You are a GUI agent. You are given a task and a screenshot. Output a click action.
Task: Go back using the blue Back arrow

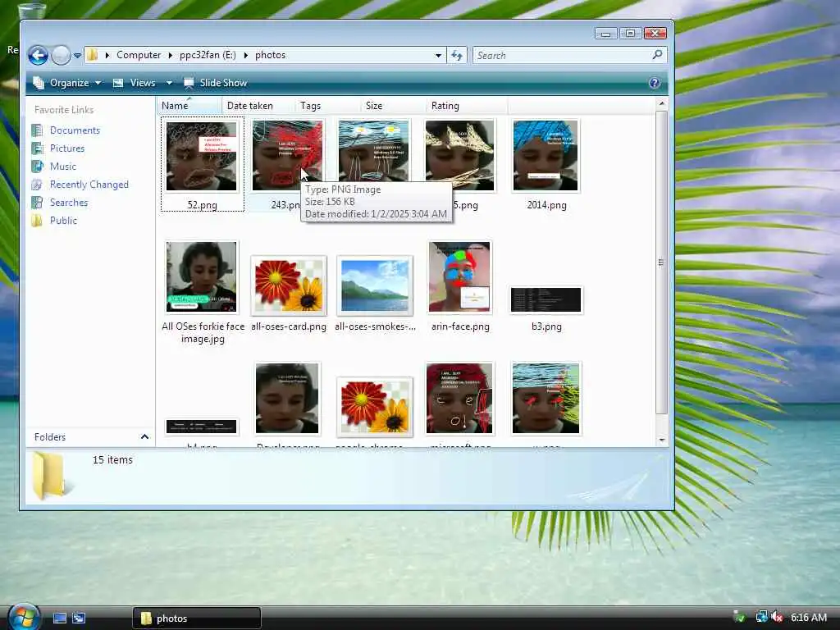click(38, 55)
